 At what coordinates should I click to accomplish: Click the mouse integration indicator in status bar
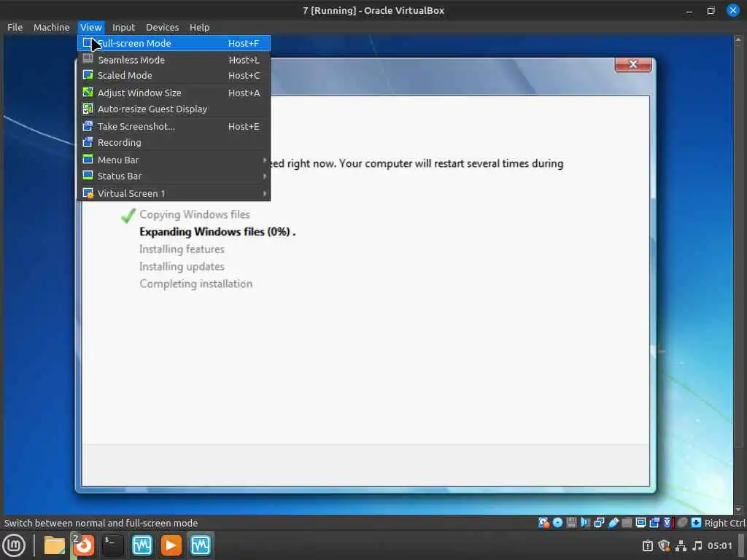point(682,523)
